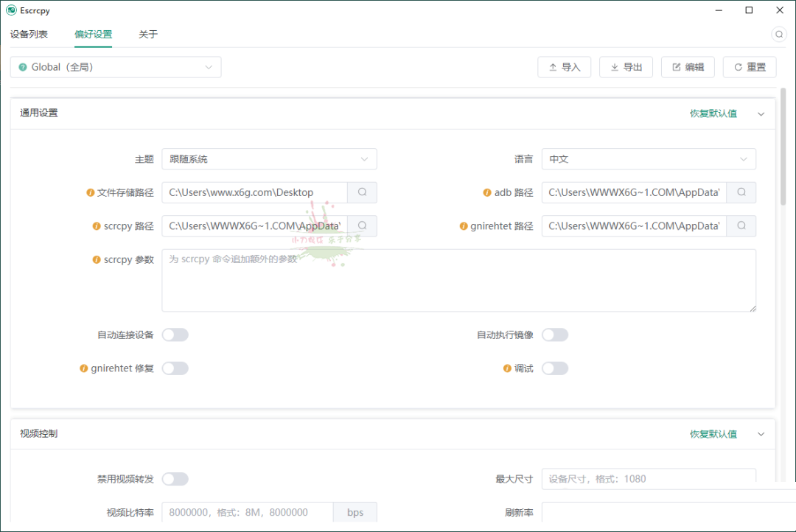Image resolution: width=796 pixels, height=532 pixels.
Task: Click the scrcpy 参数 text area
Action: coord(459,280)
